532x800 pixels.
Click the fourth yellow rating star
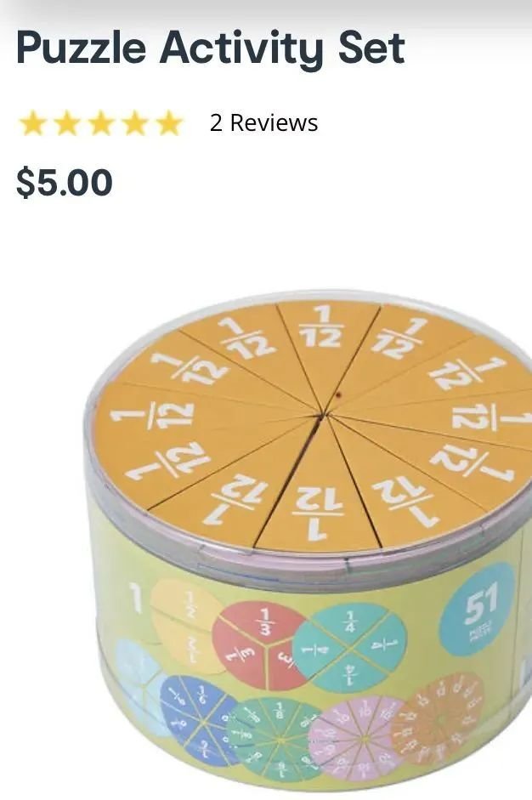(x=135, y=123)
